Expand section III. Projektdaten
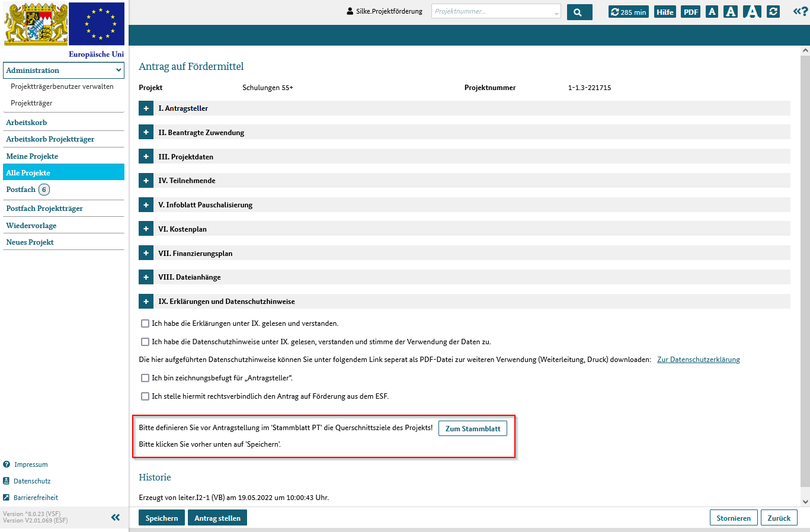The height and width of the screenshot is (532, 810). (x=146, y=156)
